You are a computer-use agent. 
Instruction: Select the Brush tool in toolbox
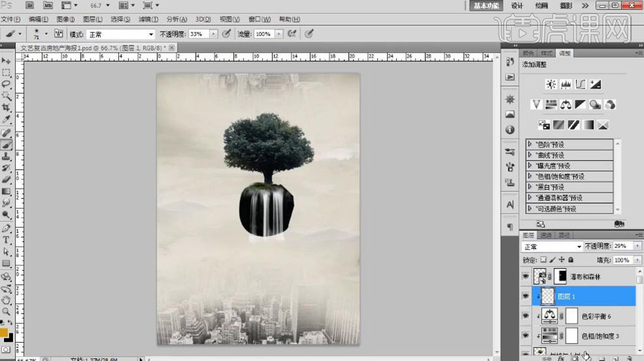point(6,144)
